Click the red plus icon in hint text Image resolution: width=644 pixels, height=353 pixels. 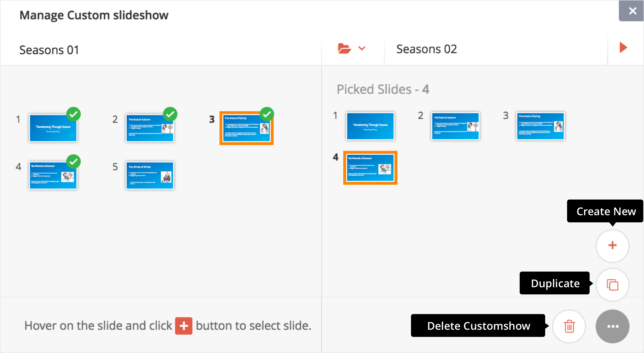[184, 326]
